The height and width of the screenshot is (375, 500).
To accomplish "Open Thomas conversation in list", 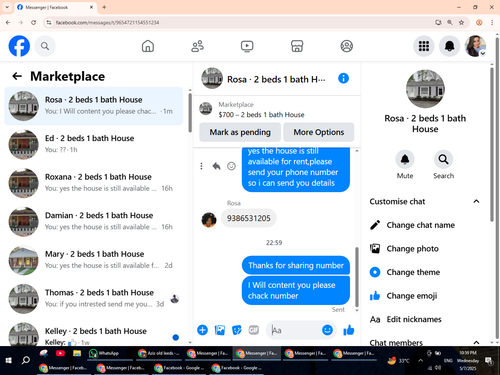I will click(x=94, y=299).
